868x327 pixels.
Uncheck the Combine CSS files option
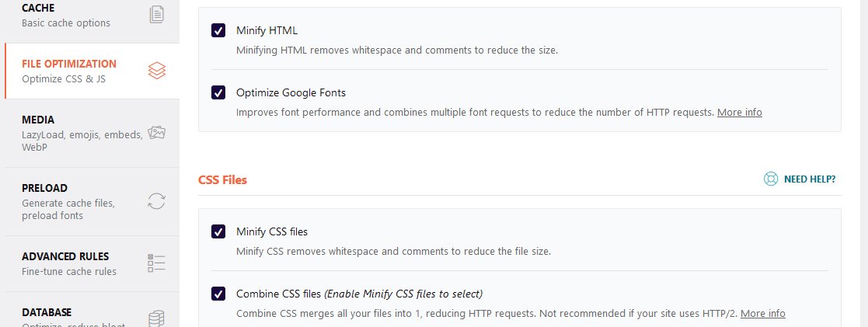(218, 294)
